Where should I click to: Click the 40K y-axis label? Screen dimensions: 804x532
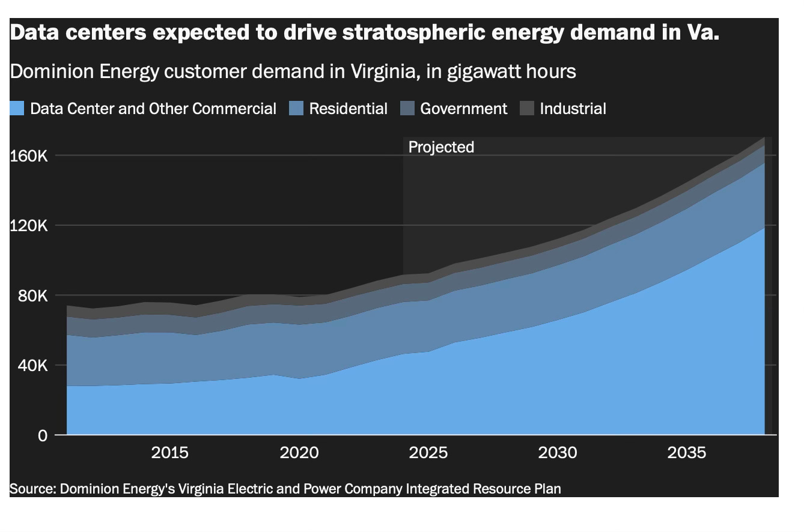pos(33,365)
